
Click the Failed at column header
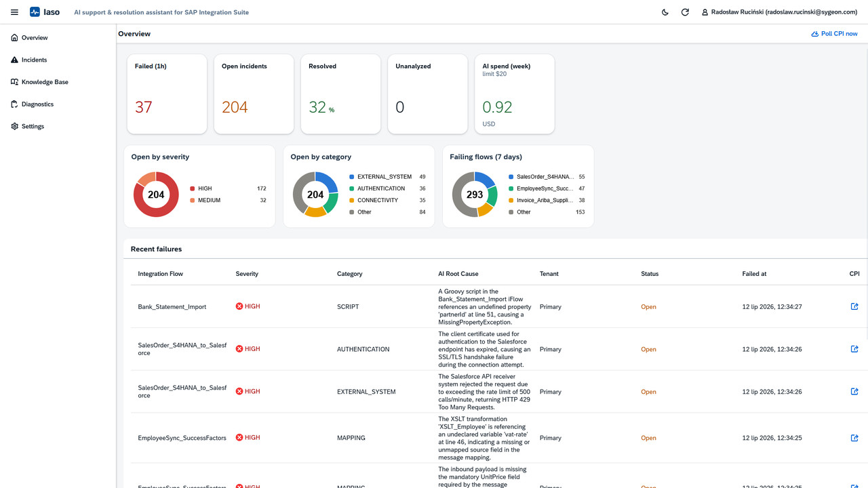[x=755, y=274]
